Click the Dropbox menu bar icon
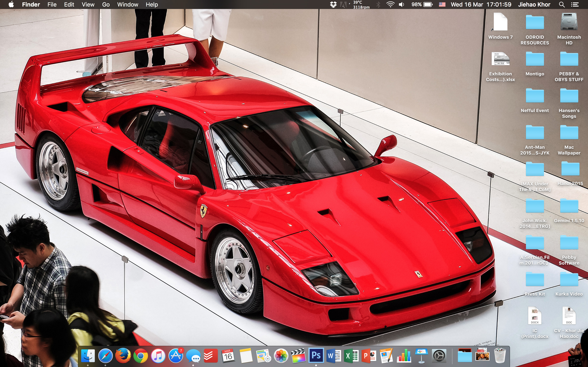588x367 pixels. (x=333, y=4)
